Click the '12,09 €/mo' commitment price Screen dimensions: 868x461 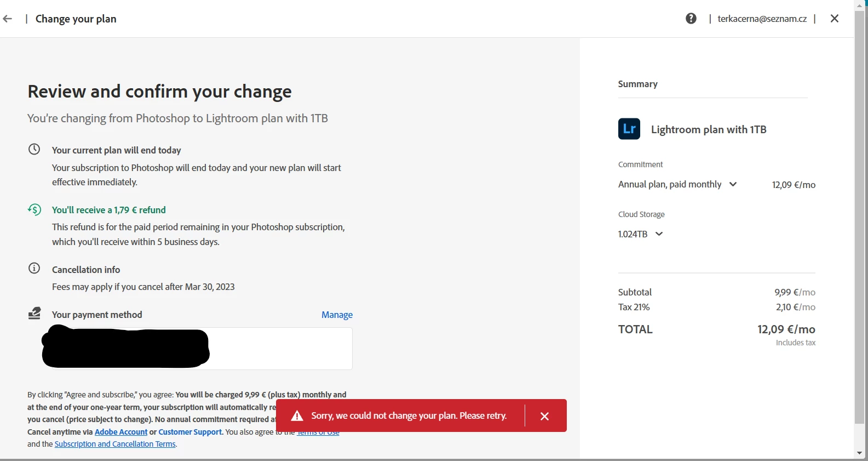794,185
